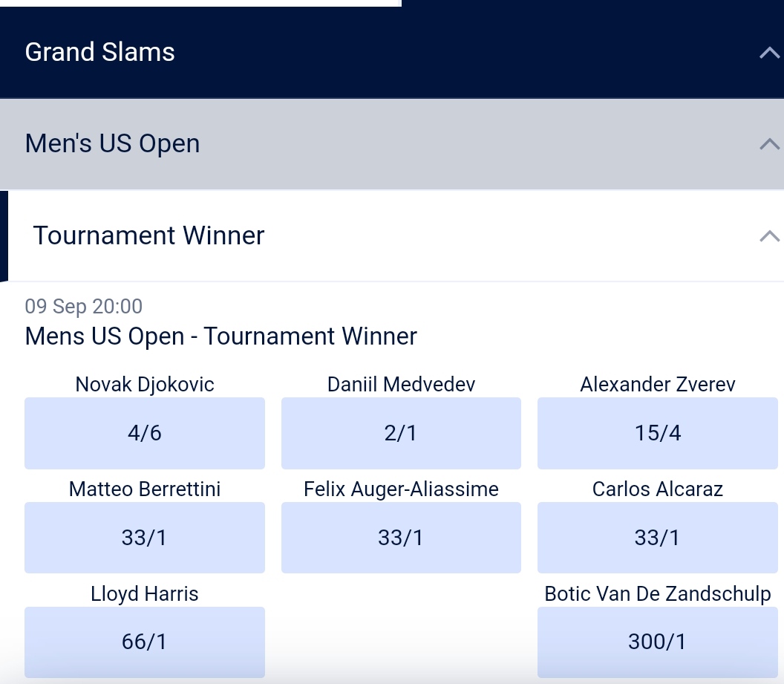
Task: Click the Carlos Alcaraz player name
Action: coord(658,489)
